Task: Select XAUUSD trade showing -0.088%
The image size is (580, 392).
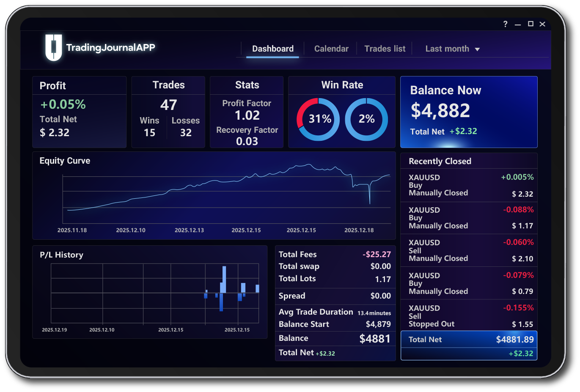Action: 469,218
